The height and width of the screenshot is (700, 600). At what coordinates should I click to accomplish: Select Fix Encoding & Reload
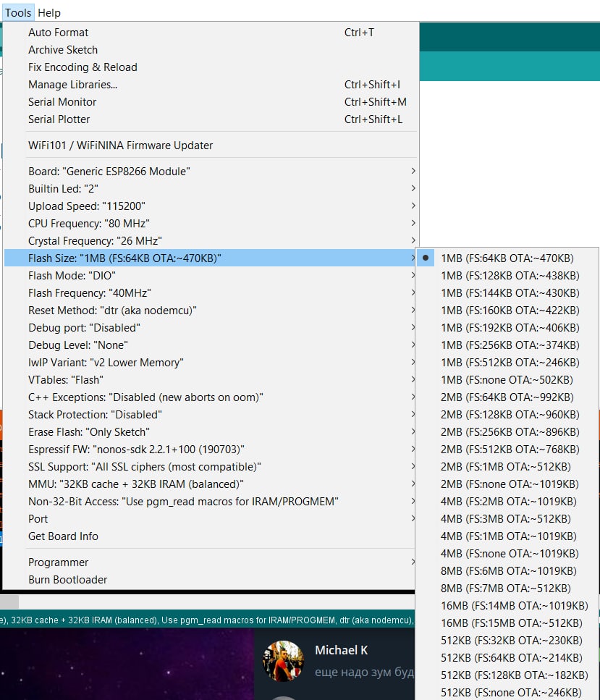[x=210, y=67]
